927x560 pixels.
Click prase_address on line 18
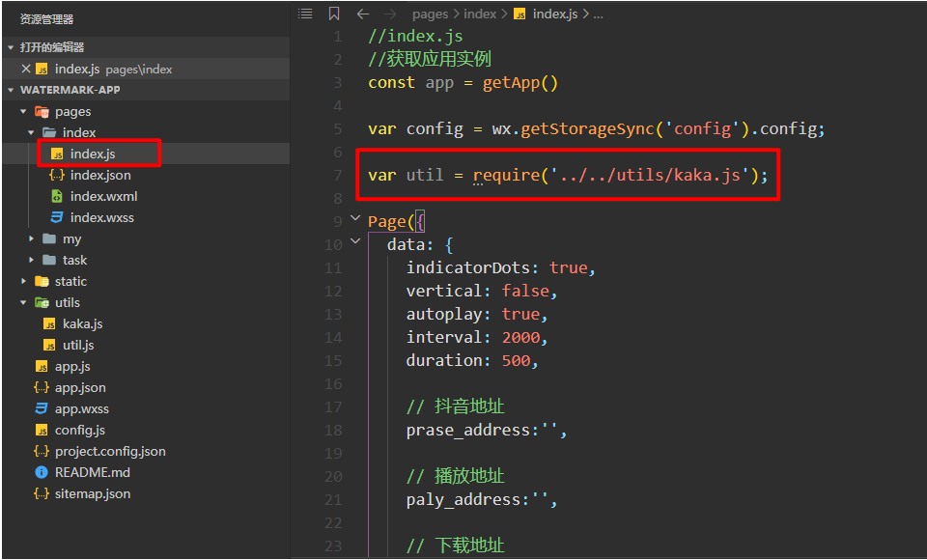coord(468,430)
